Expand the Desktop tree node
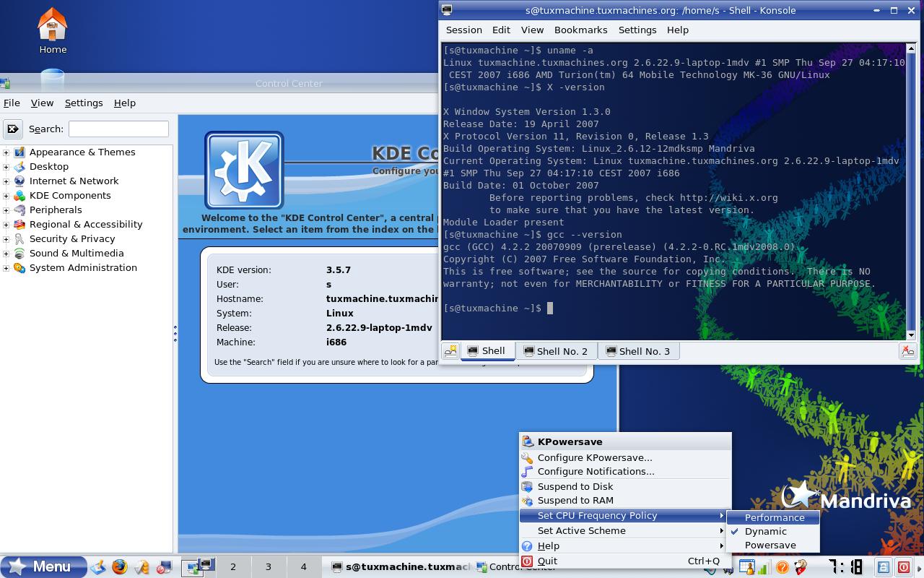 tap(6, 167)
